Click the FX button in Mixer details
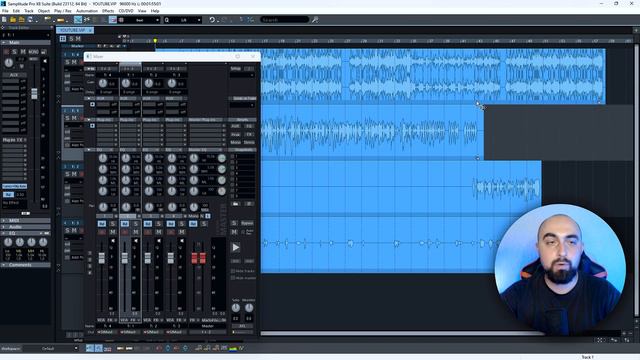Screen dimensions: 640x360 [x=249, y=134]
